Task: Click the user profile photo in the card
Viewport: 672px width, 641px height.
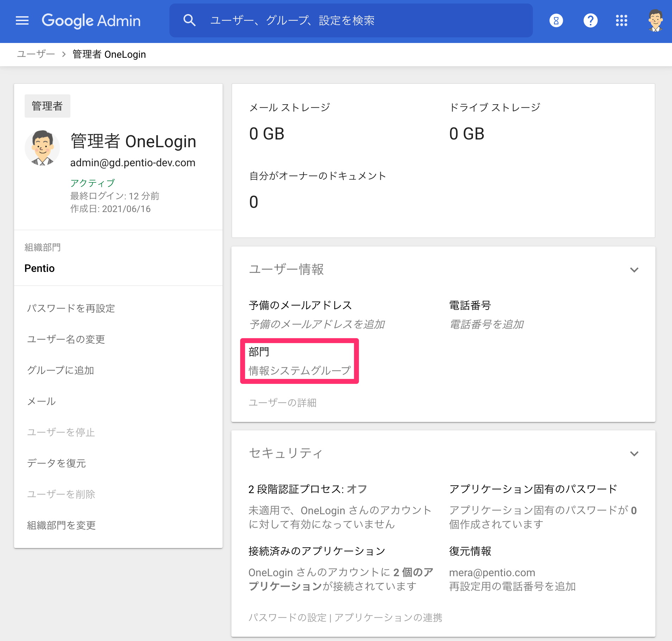Action: [x=42, y=148]
